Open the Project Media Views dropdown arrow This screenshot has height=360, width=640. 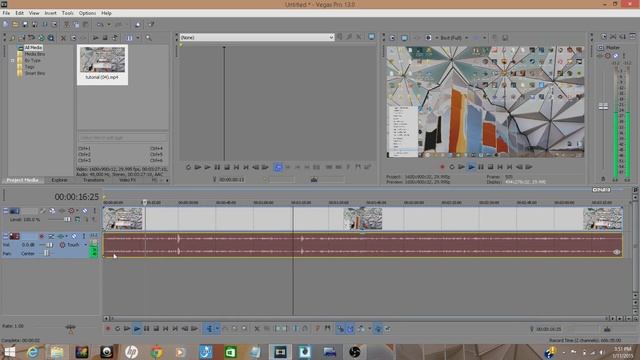pyautogui.click(x=138, y=38)
